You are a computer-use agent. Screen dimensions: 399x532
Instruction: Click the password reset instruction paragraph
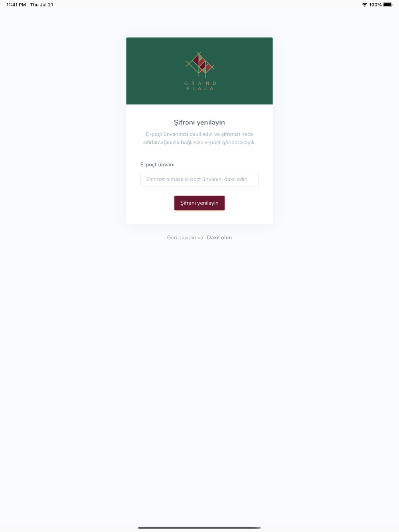pos(199,138)
